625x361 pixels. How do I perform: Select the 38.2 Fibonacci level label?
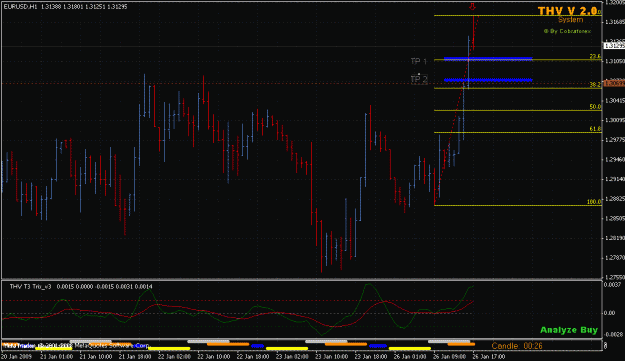tap(595, 85)
